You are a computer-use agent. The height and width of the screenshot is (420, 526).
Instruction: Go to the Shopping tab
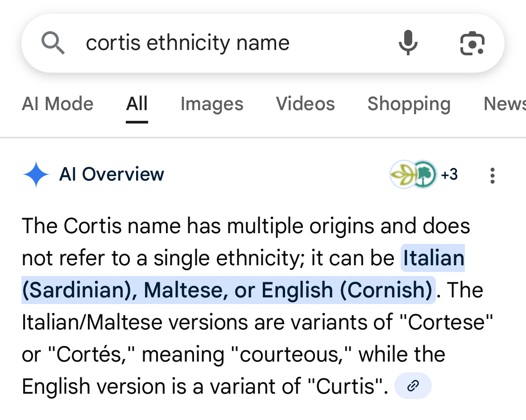[x=409, y=104]
